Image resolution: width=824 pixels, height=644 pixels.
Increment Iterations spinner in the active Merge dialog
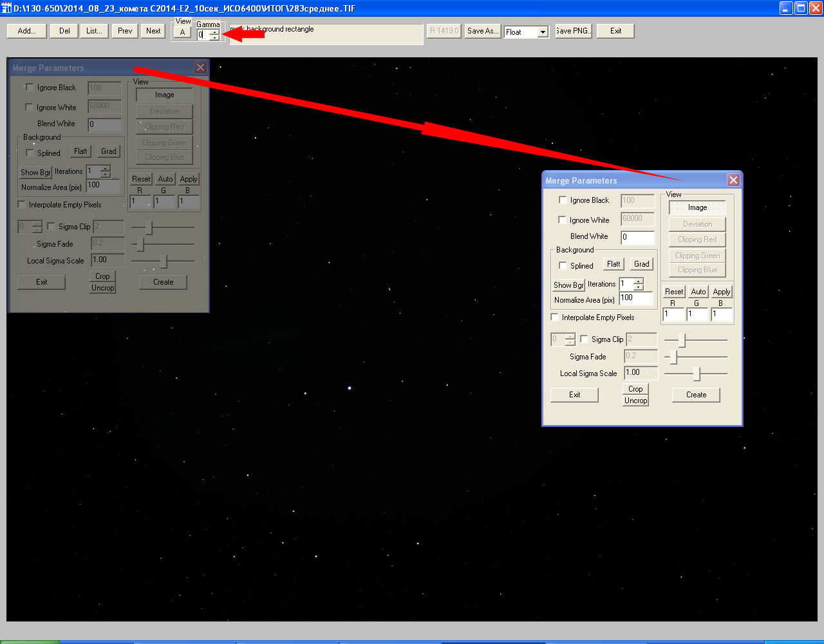coord(638,281)
